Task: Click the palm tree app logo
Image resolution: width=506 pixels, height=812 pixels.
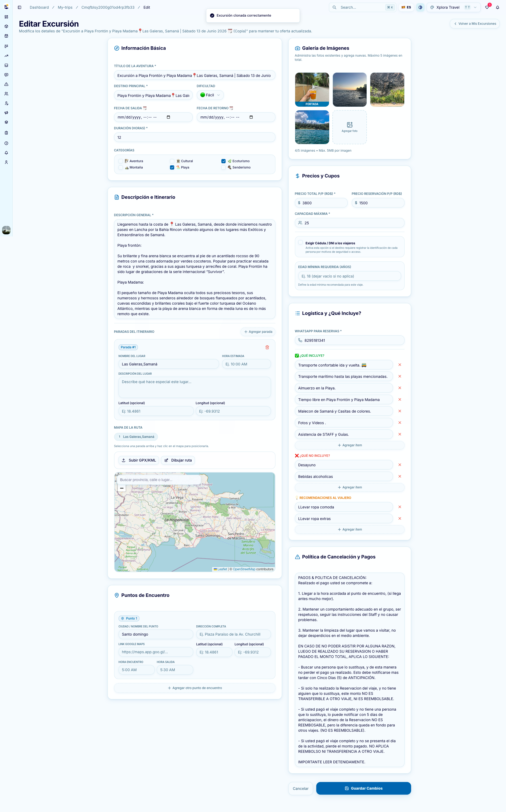Action: [x=6, y=7]
